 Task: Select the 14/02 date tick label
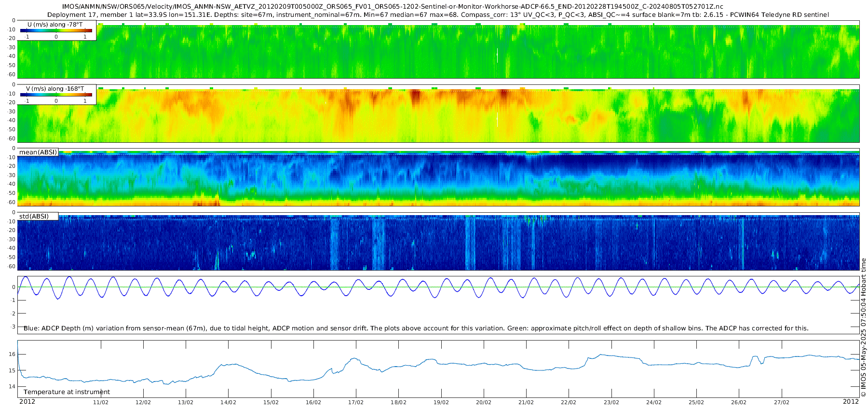228,402
